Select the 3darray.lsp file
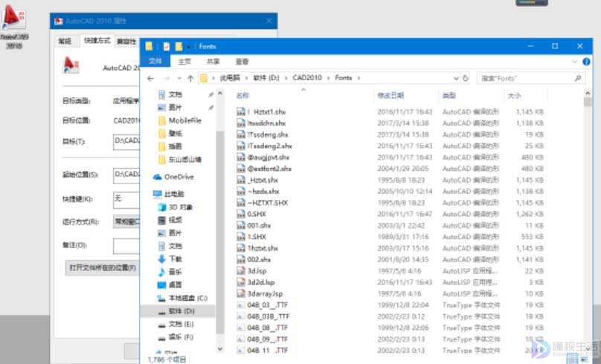This screenshot has height=364, width=601. 265,294
